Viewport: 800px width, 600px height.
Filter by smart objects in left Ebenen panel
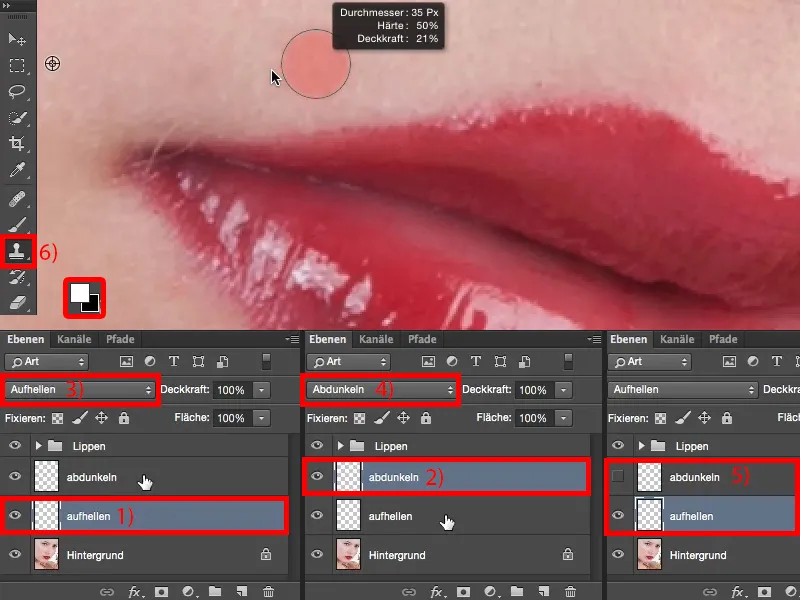click(222, 362)
